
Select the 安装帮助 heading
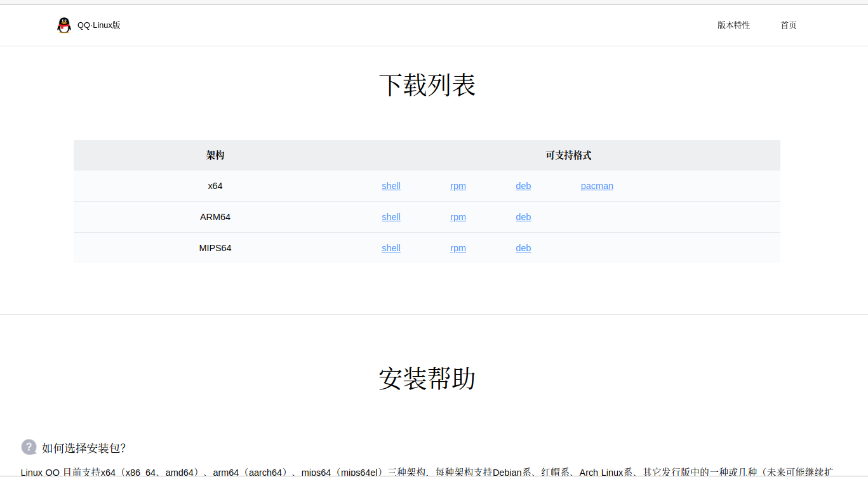click(427, 379)
